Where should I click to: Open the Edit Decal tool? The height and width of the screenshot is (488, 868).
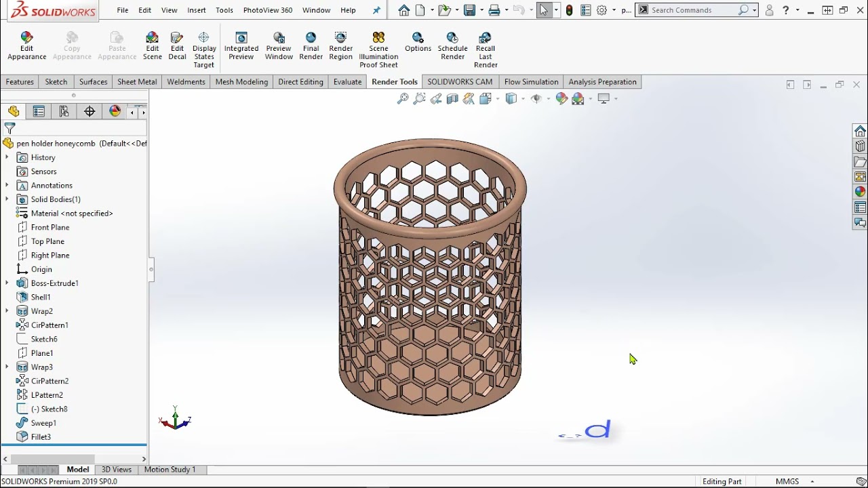pos(177,46)
